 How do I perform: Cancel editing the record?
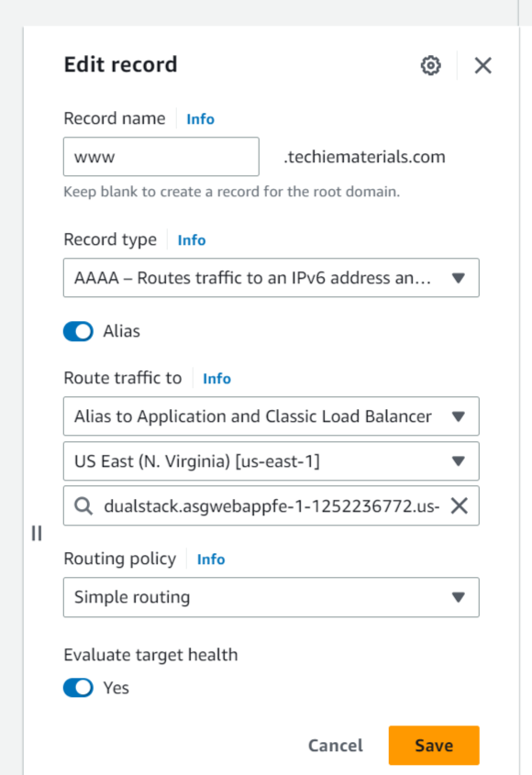click(335, 745)
